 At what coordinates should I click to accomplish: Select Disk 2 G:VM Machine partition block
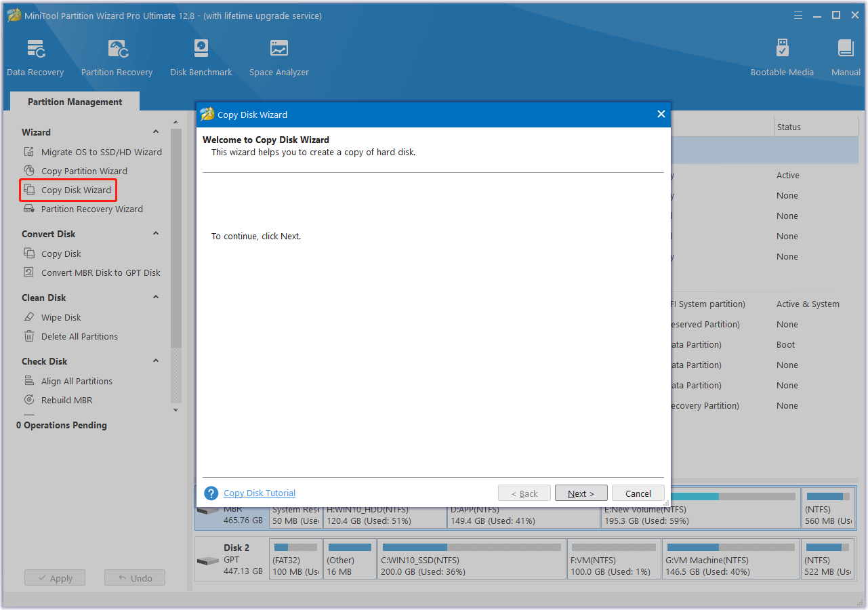(x=730, y=559)
